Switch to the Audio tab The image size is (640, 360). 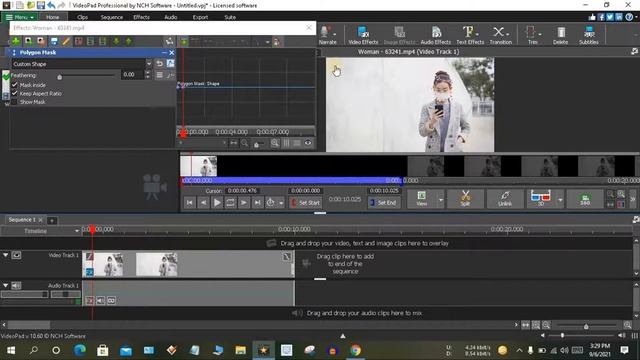click(x=171, y=17)
